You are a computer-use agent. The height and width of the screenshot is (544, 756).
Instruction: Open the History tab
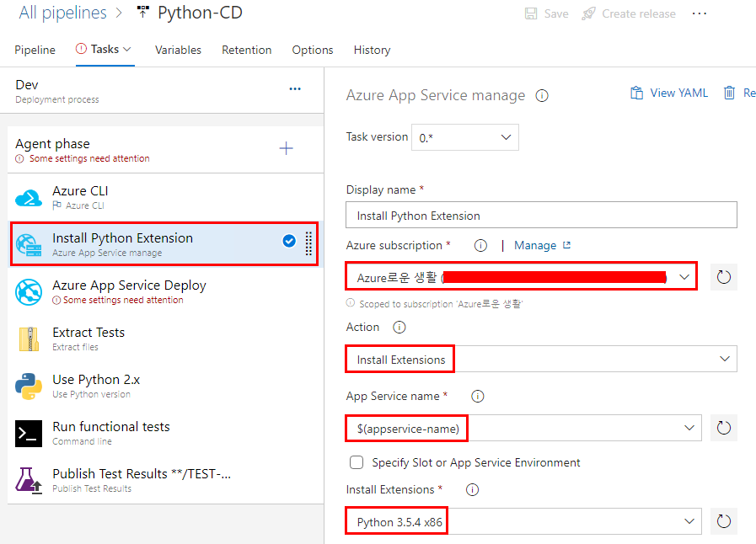click(372, 50)
